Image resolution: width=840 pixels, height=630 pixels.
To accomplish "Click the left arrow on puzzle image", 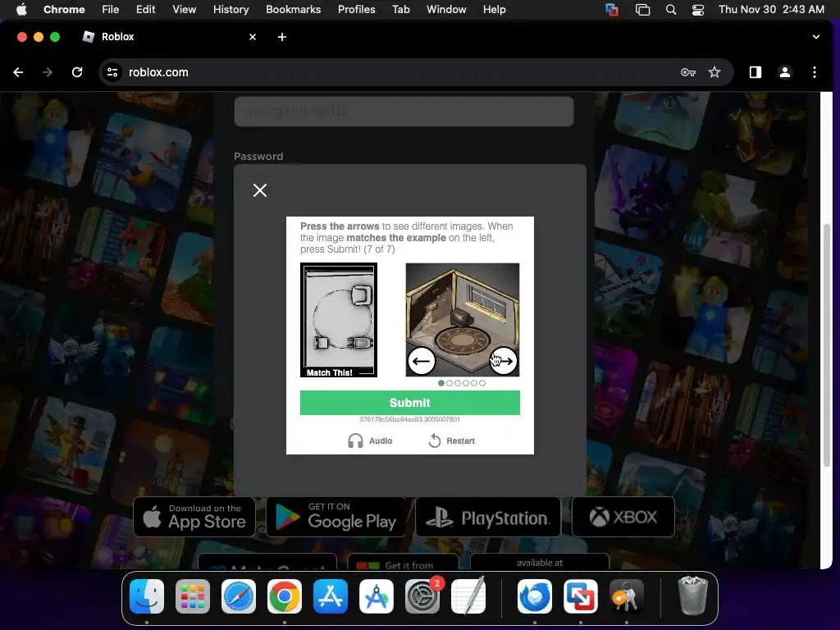I will (x=421, y=361).
